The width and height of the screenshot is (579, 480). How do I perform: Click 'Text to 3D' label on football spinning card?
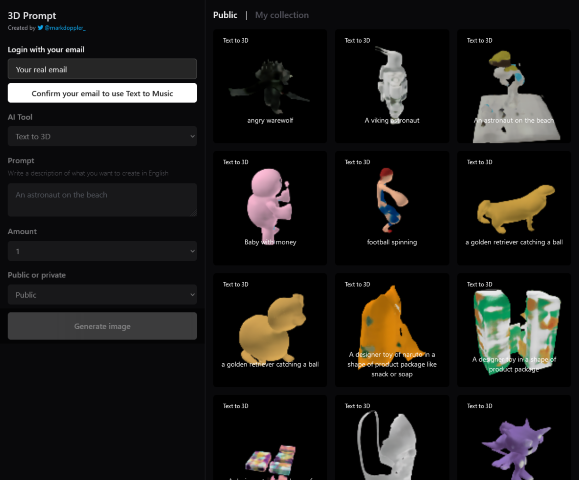[x=357, y=162]
